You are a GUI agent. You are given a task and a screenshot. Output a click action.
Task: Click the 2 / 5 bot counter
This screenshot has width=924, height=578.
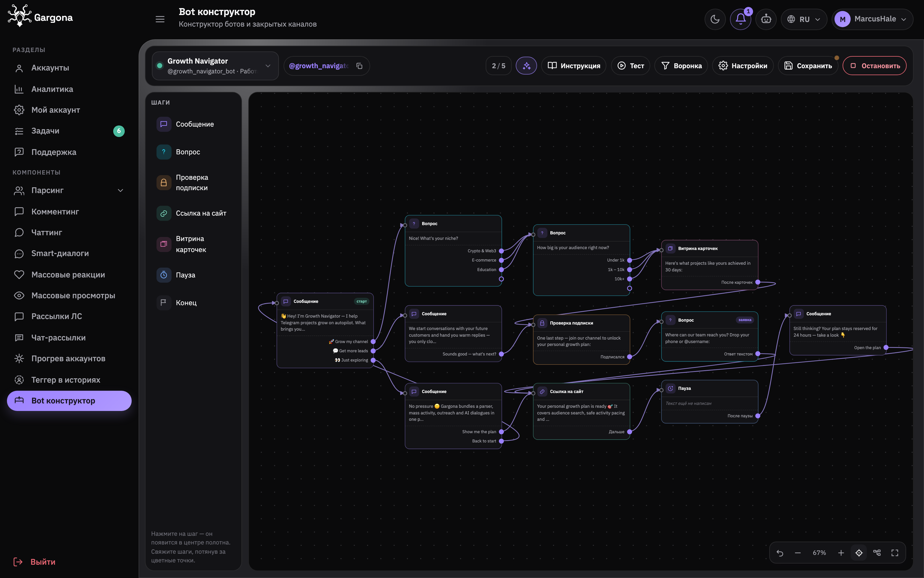[x=498, y=66]
